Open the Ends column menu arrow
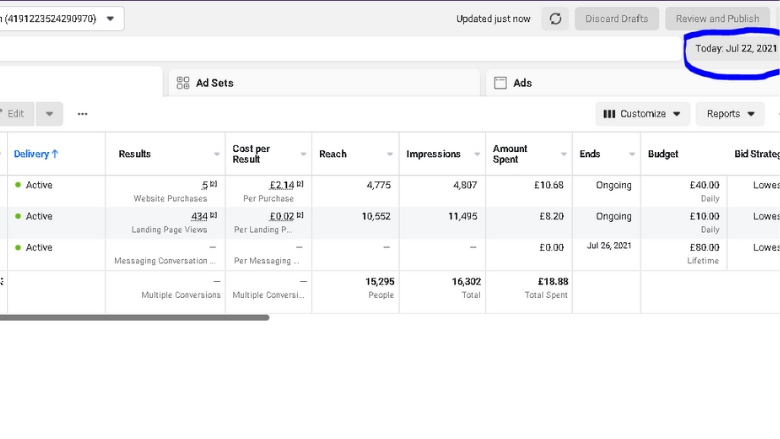This screenshot has width=780, height=439. 632,154
